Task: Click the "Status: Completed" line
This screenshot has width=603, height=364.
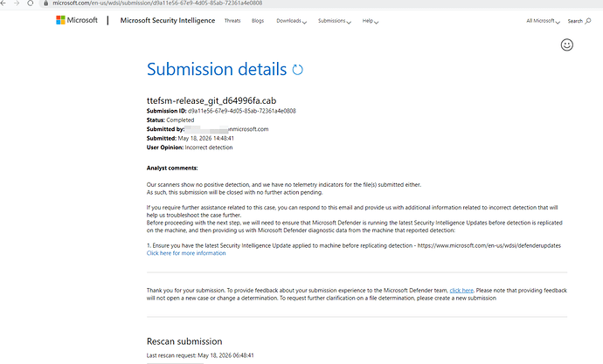Action: pos(170,120)
